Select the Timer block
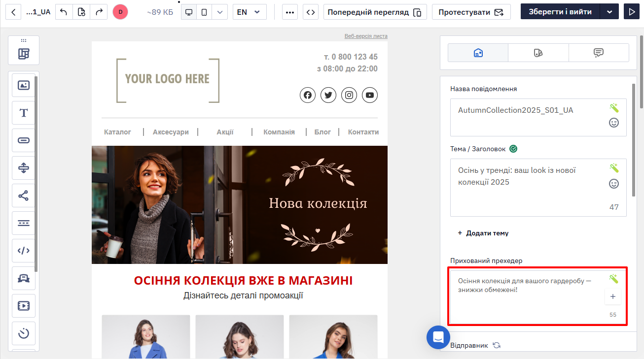The width and height of the screenshot is (644, 359). (x=24, y=333)
